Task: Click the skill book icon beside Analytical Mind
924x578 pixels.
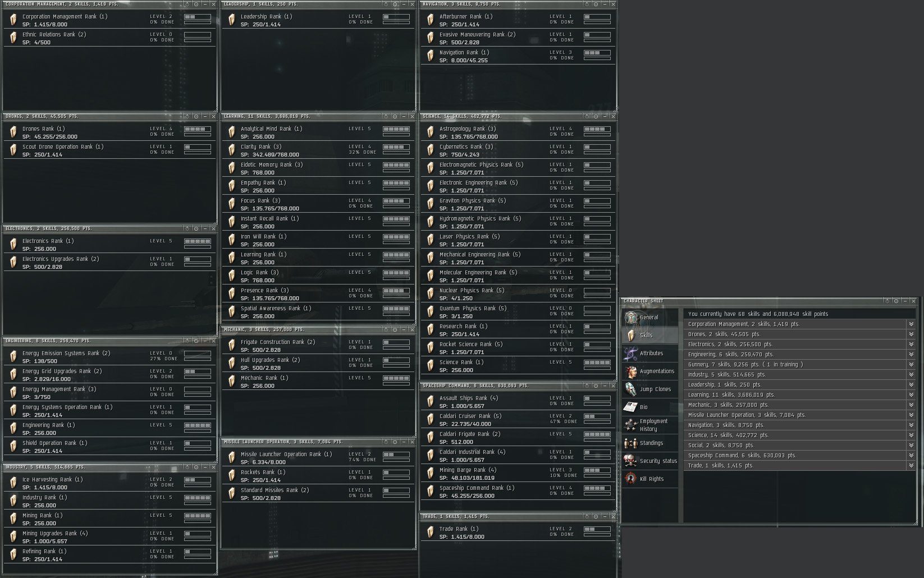Action: coord(231,132)
